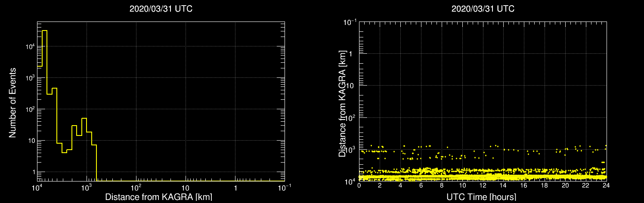Click the '24' tick label on UTC time axis
644x203 pixels.
pos(606,185)
